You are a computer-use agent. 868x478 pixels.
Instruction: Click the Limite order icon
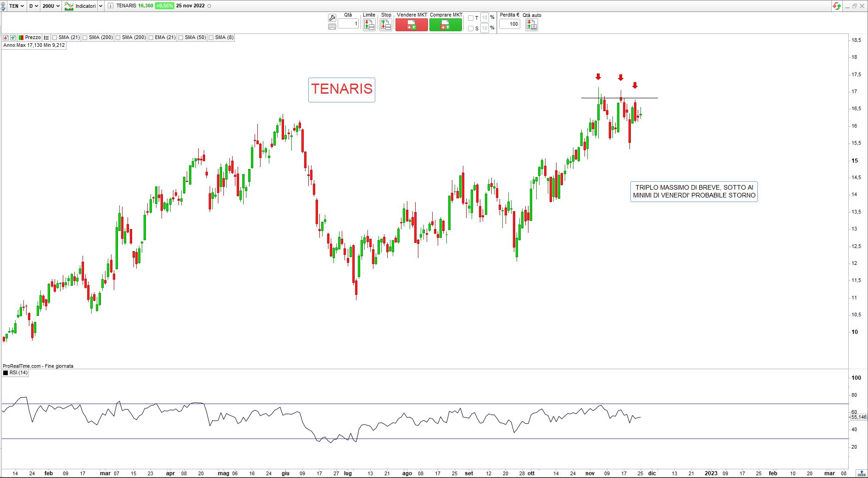[369, 25]
